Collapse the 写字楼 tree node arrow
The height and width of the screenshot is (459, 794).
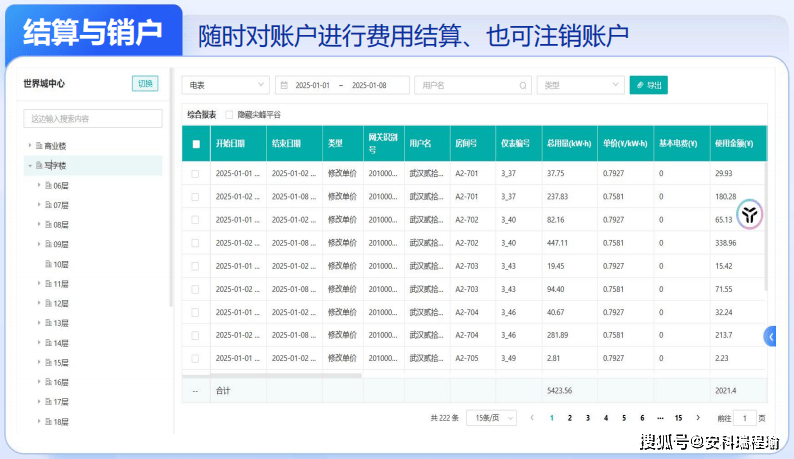tap(29, 166)
